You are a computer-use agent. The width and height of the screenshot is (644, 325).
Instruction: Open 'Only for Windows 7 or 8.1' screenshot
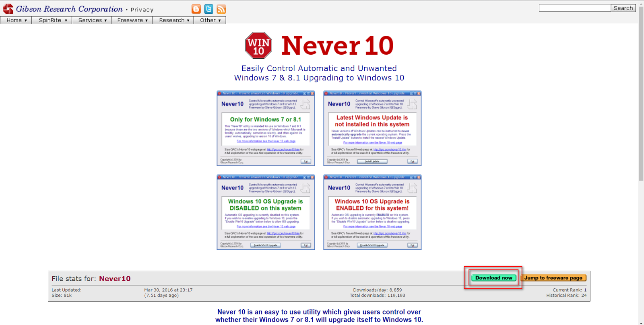[266, 128]
